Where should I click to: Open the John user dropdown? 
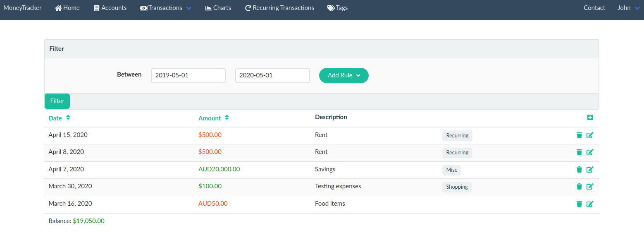pos(629,8)
